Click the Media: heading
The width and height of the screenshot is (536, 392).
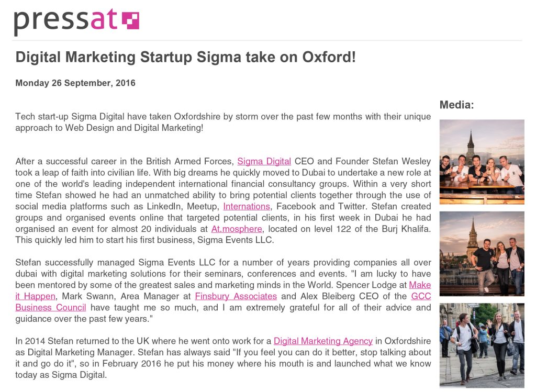(x=456, y=105)
